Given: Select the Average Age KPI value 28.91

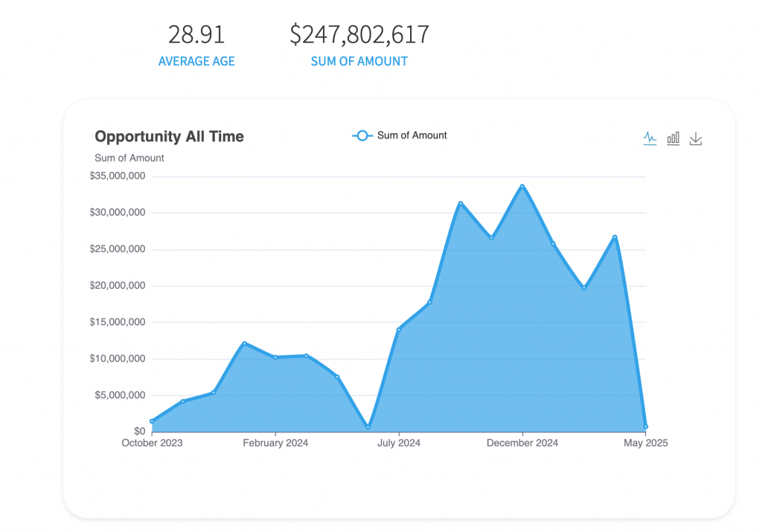Looking at the screenshot, I should coord(196,33).
